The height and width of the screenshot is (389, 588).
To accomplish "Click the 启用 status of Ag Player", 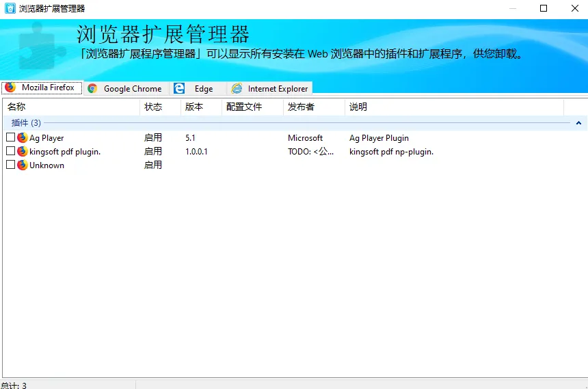I will point(153,137).
